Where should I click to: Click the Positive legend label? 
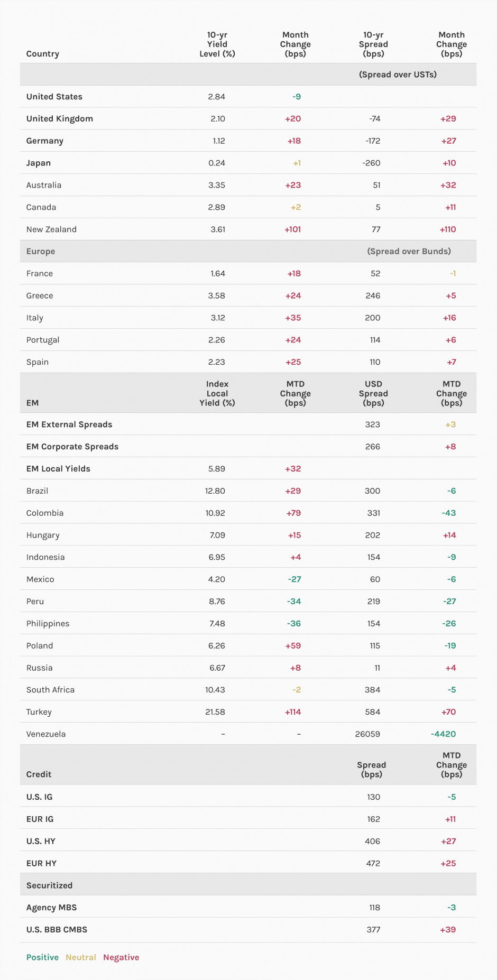tap(42, 957)
